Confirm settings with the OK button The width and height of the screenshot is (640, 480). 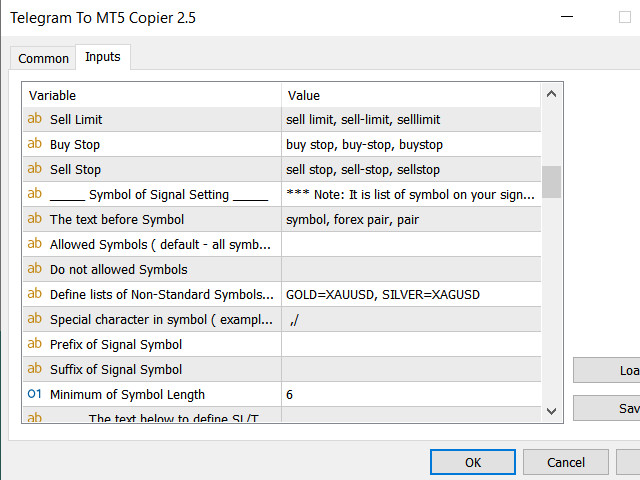473,462
